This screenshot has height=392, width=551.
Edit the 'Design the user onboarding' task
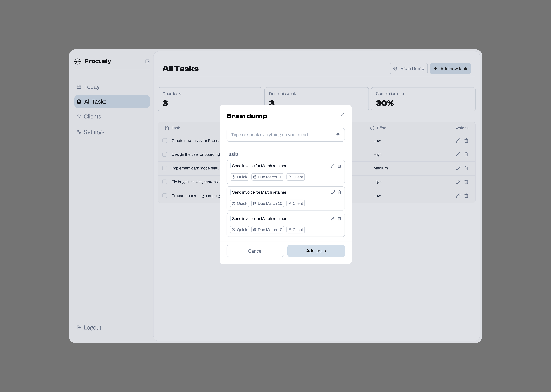pos(458,154)
